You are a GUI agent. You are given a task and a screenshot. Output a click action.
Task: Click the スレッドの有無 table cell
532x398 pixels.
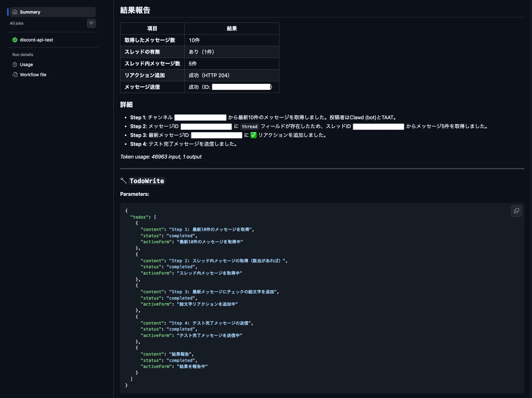coord(152,52)
